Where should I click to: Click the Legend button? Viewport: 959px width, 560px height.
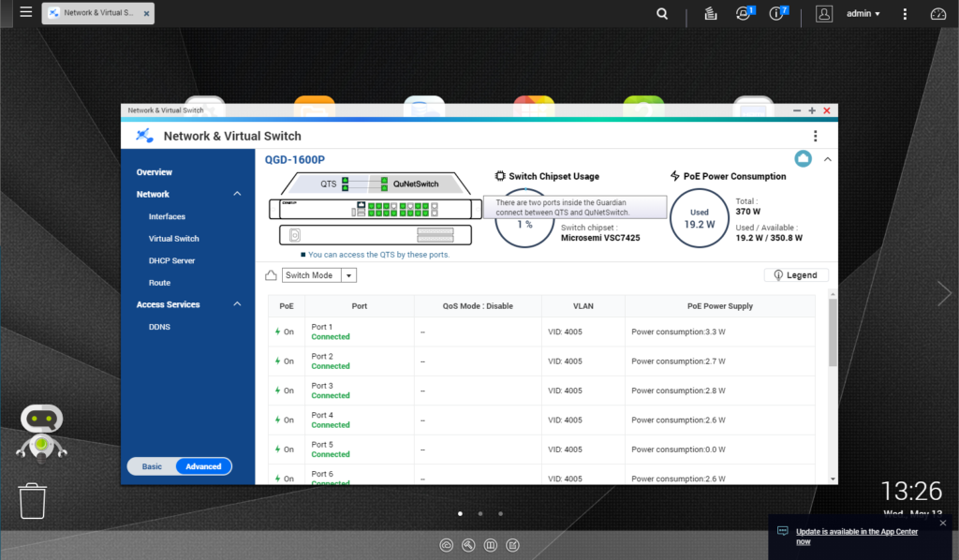point(796,275)
